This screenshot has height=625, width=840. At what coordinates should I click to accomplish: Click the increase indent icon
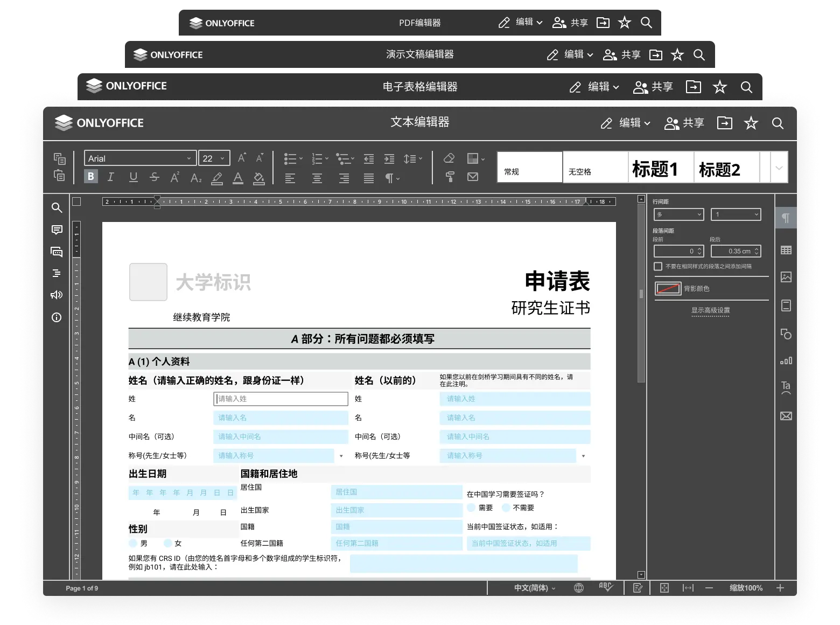(389, 158)
